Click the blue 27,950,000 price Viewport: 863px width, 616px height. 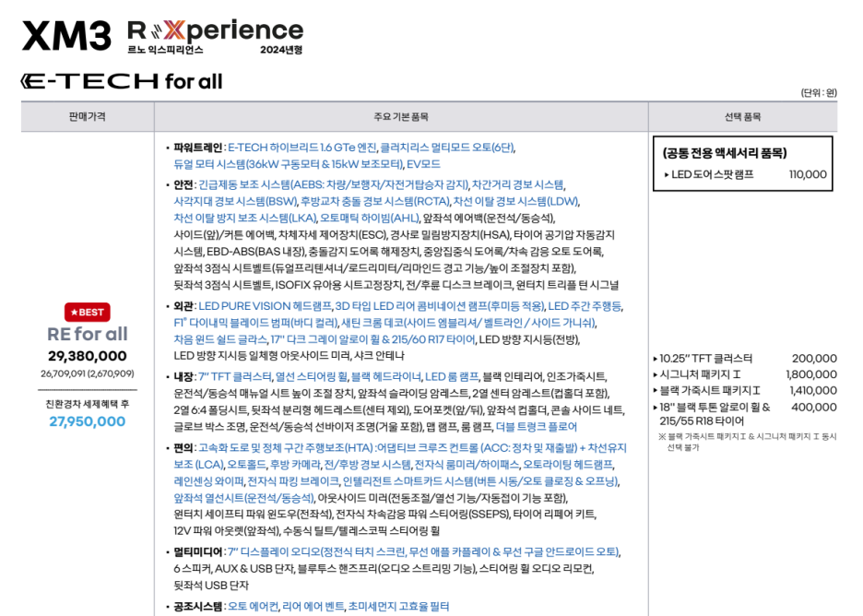pos(87,421)
